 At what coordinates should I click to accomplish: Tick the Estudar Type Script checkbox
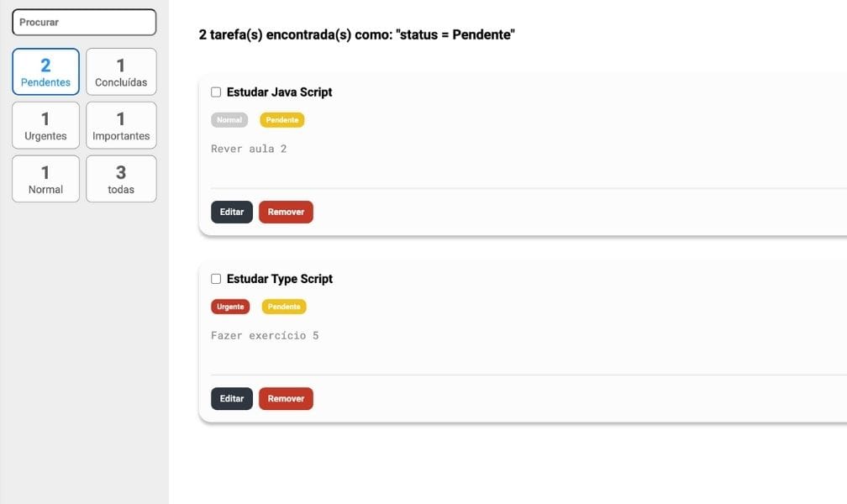(x=216, y=279)
